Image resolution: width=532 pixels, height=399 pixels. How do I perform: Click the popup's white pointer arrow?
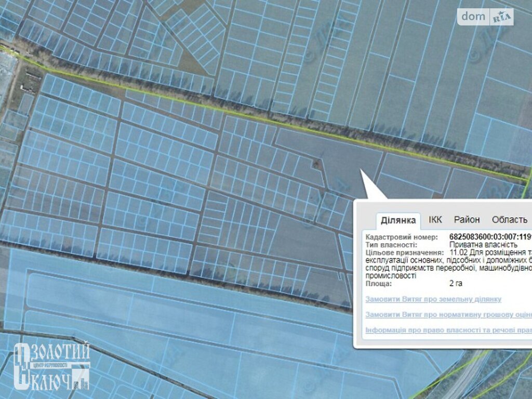373,187
